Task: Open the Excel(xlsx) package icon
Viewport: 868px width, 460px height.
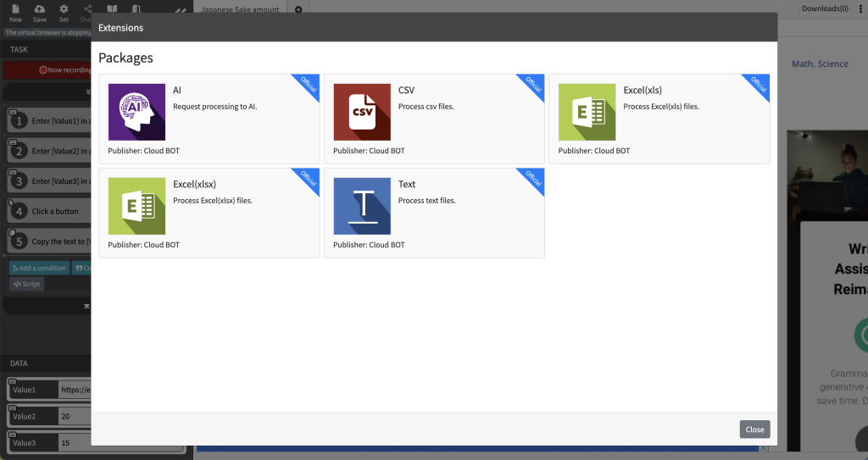Action: coord(136,206)
